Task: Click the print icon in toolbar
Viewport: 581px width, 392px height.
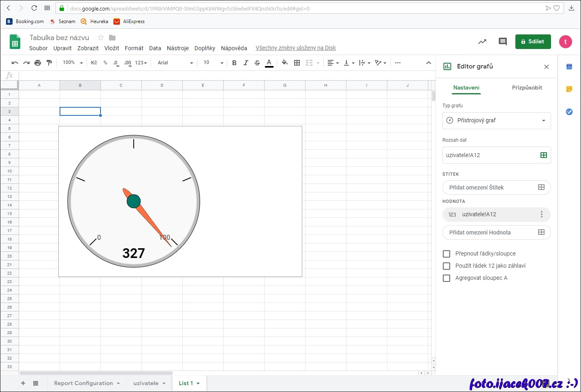Action: pyautogui.click(x=38, y=63)
